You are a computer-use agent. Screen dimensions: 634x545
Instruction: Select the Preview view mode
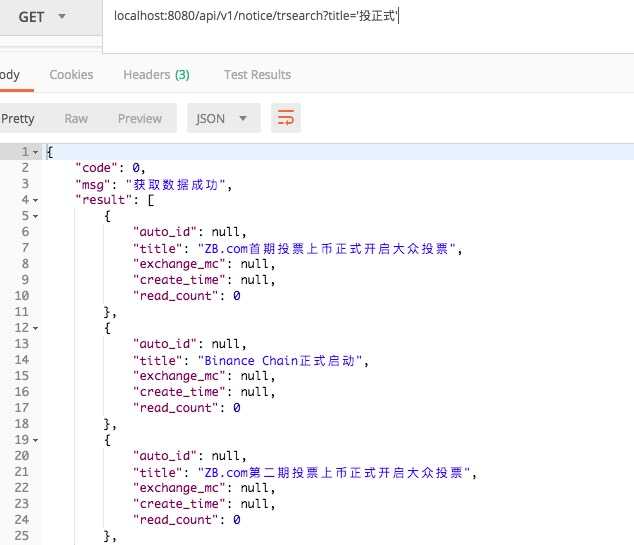pyautogui.click(x=139, y=118)
